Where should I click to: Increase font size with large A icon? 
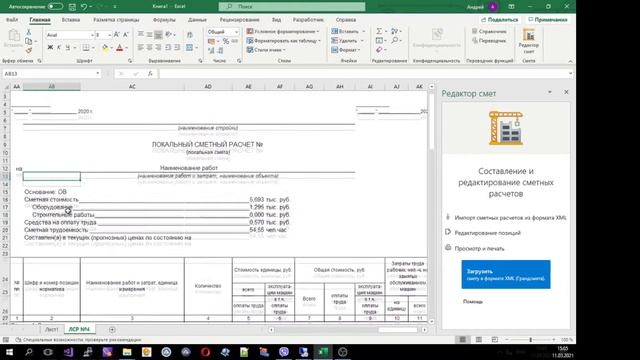click(117, 35)
